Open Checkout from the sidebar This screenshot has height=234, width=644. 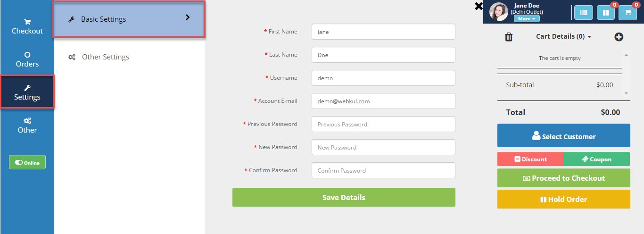(27, 26)
